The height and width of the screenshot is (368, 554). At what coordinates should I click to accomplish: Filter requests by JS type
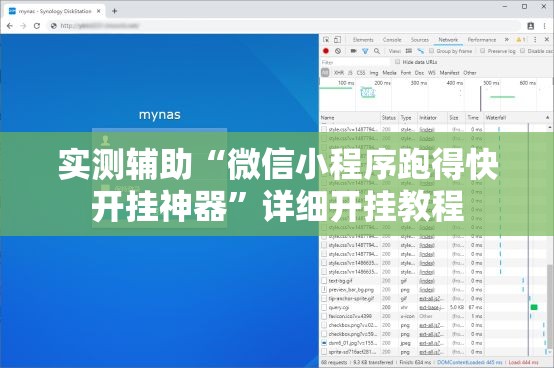click(350, 72)
